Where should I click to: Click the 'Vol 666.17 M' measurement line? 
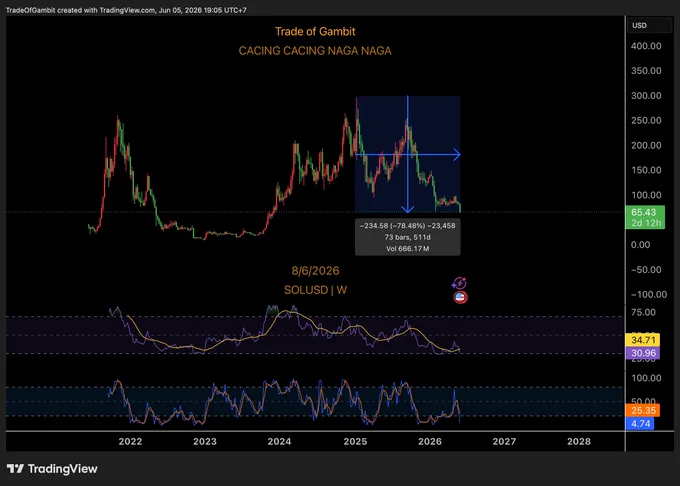click(x=408, y=249)
